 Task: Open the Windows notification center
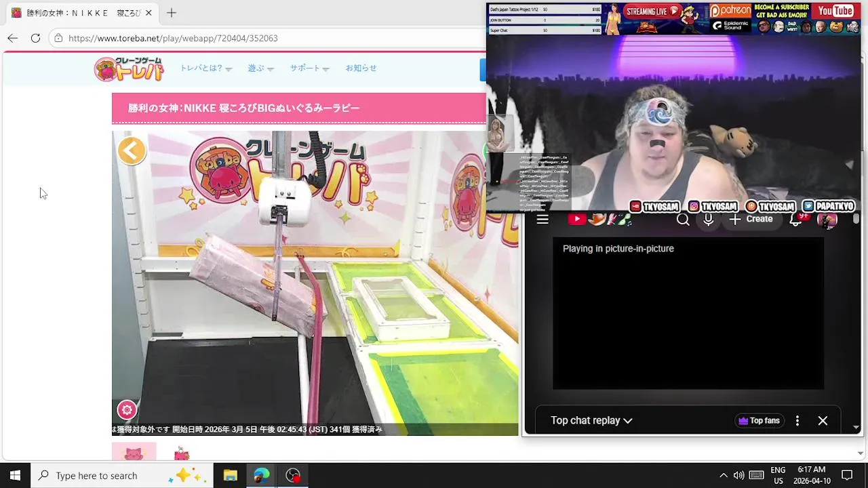pos(847,475)
